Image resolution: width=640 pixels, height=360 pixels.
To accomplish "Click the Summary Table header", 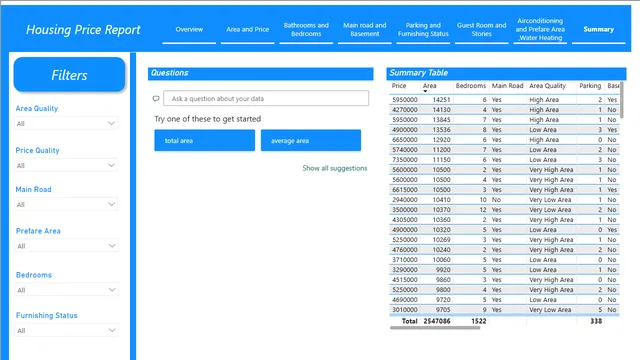I will (506, 73).
